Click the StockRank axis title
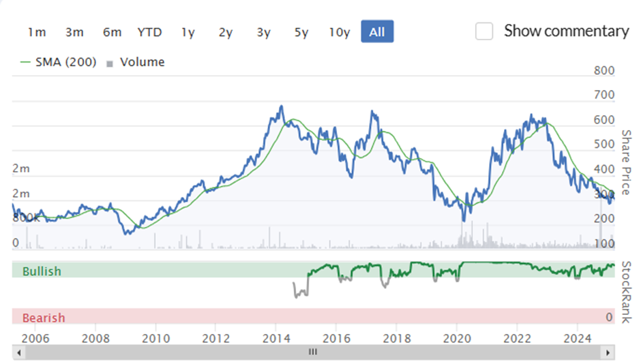Image resolution: width=641 pixels, height=364 pixels. (626, 292)
